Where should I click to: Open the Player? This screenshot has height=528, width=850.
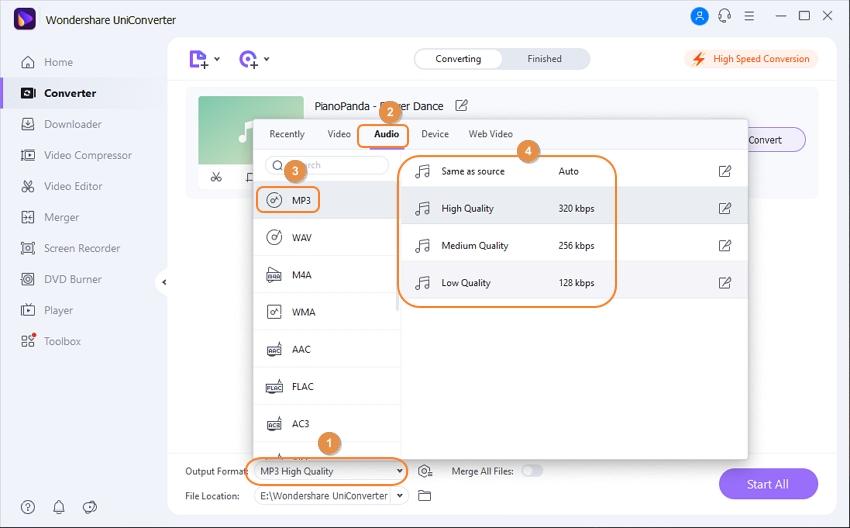coord(46,310)
